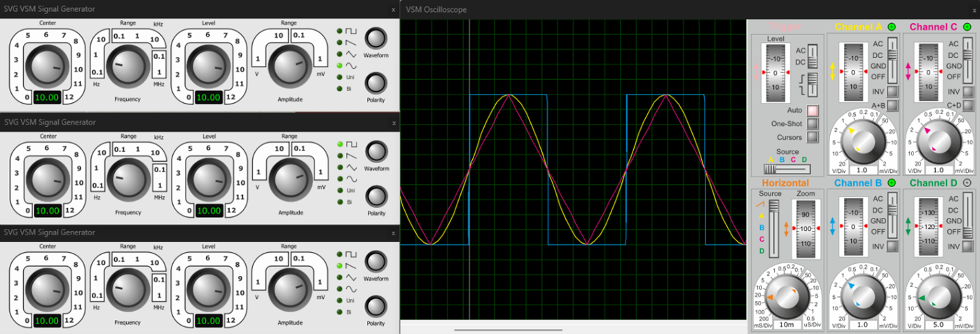Click the Level knob on the top signal generator
This screenshot has width=980, height=334.
(209, 65)
